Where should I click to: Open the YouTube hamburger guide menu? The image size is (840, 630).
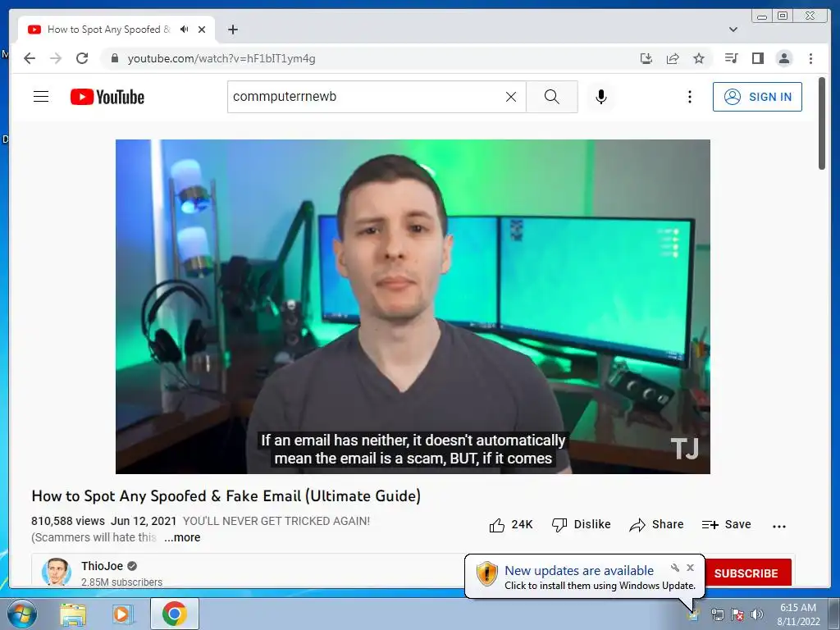coord(41,97)
